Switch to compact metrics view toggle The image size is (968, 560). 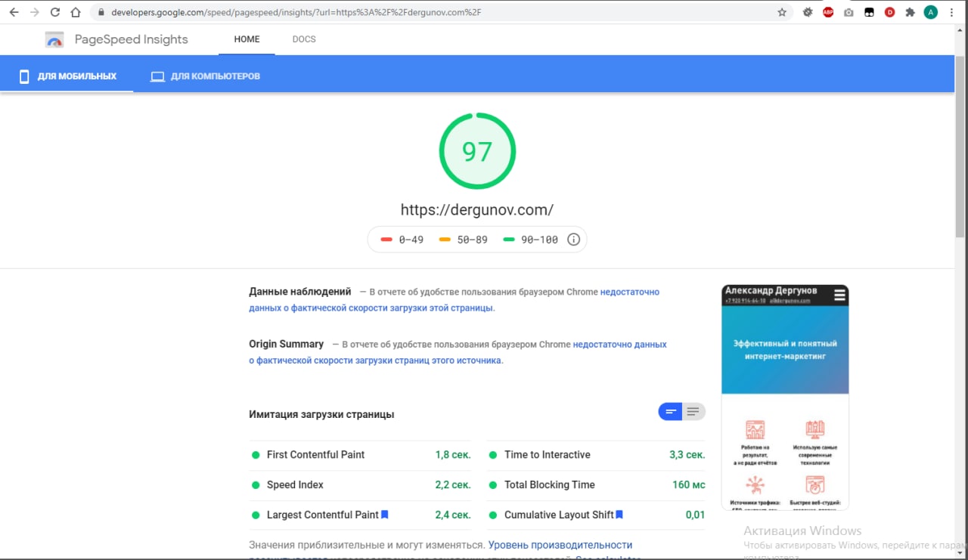(x=670, y=412)
